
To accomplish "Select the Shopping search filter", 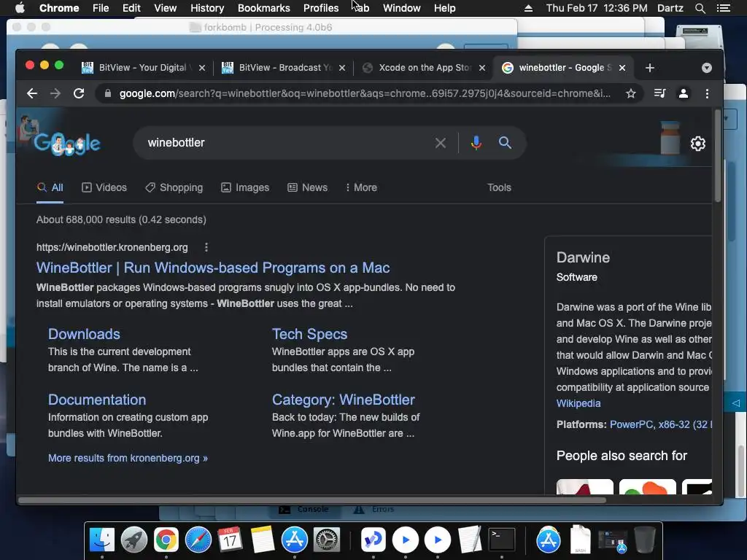I will tap(174, 187).
